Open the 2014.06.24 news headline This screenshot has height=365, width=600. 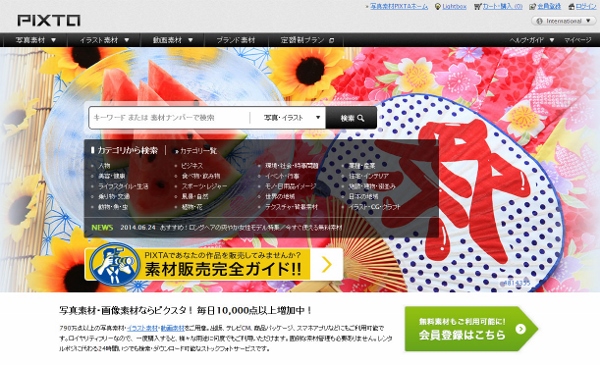251,228
